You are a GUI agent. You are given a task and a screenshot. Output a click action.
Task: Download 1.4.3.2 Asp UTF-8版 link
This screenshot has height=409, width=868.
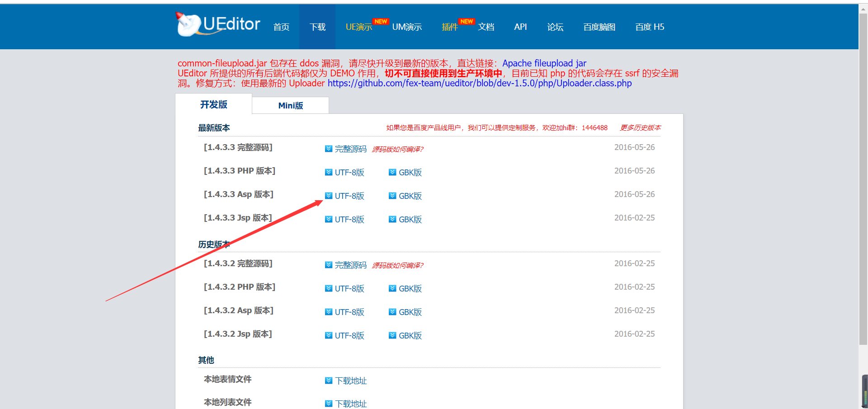349,312
